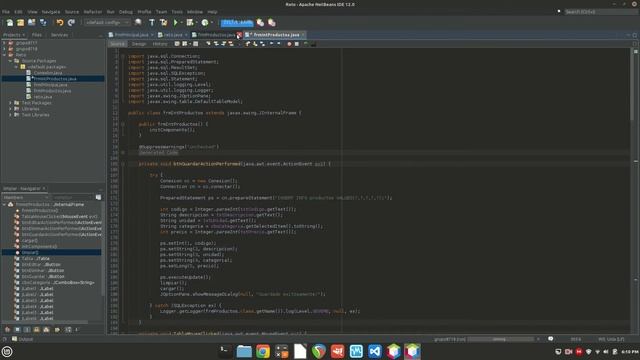Click the Undo arrow icon
The width and height of the screenshot is (640, 360).
[x=60, y=22]
